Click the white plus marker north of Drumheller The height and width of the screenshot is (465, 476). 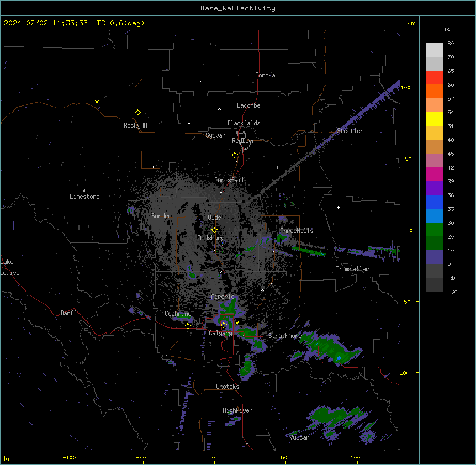click(x=338, y=207)
